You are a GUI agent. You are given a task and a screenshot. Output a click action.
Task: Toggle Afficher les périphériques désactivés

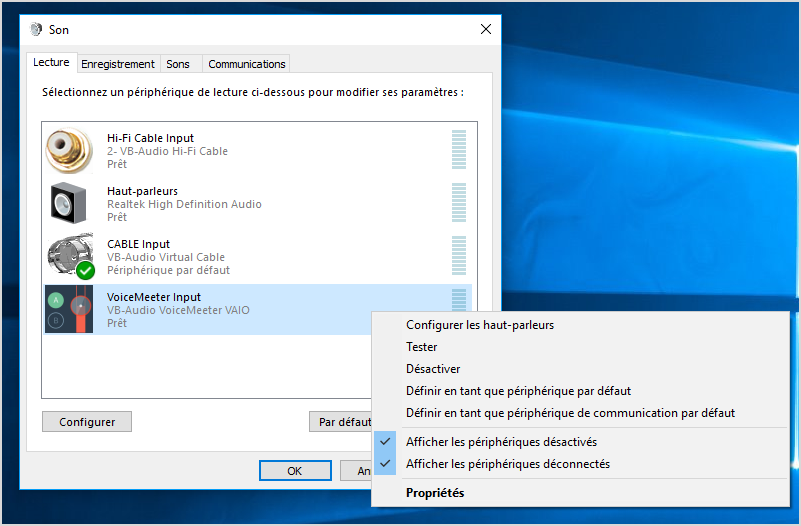(x=580, y=442)
